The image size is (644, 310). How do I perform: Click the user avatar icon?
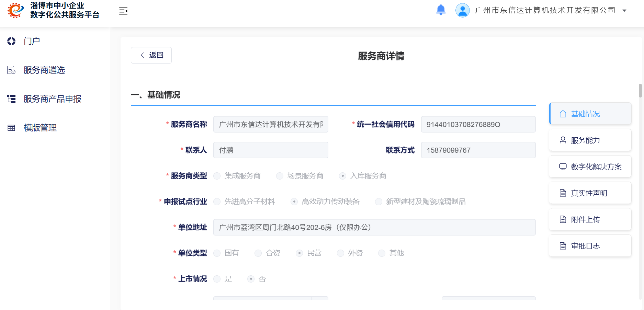462,10
